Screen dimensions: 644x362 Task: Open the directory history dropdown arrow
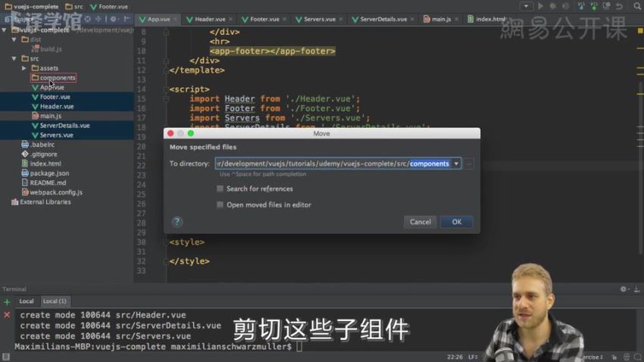click(x=456, y=164)
